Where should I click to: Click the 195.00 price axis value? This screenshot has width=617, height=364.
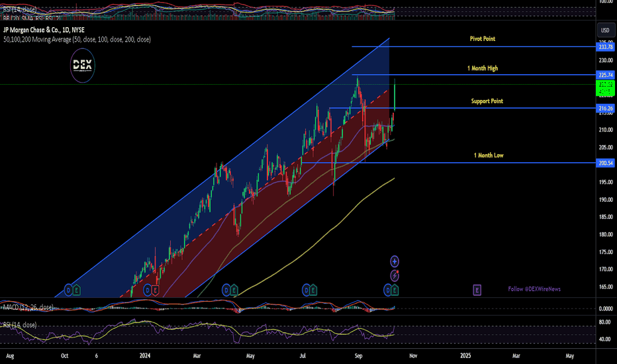click(x=606, y=182)
